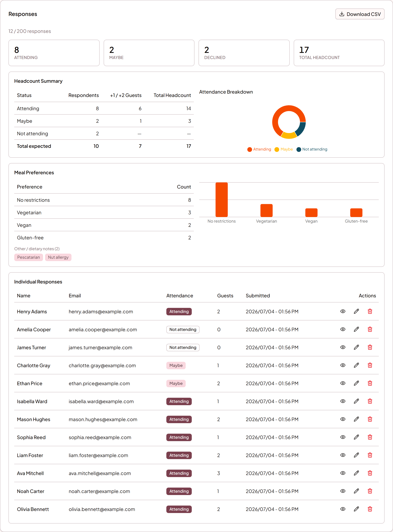
Task: Delete Amelia Cooper's response
Action: pos(370,329)
